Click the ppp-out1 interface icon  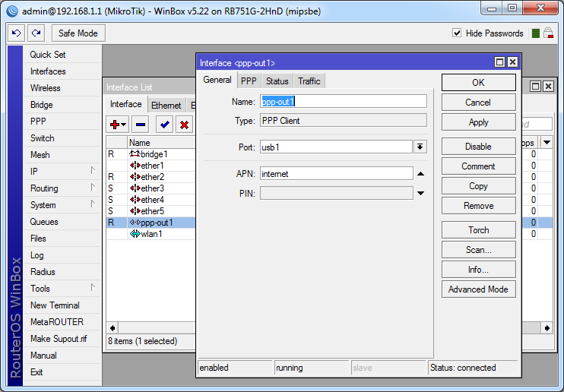135,223
